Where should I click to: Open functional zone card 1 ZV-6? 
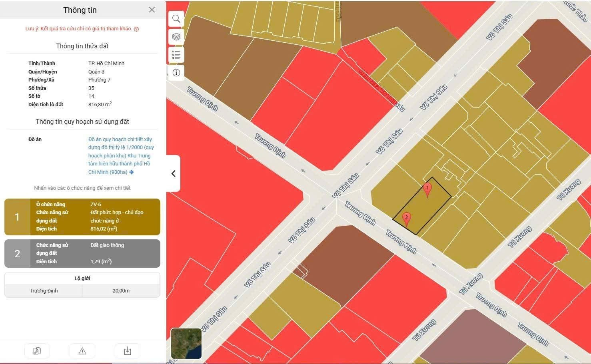pos(82,217)
